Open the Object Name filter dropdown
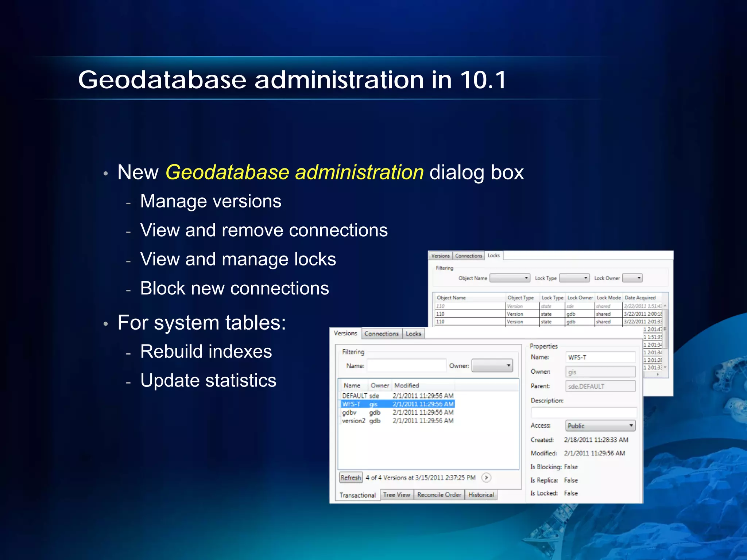Viewport: 747px width, 560px height. click(x=510, y=278)
